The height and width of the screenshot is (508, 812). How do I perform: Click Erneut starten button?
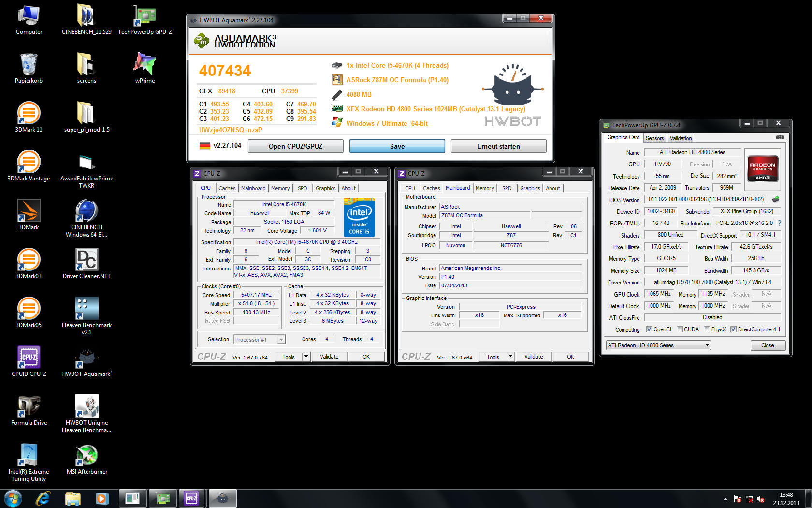coord(498,146)
